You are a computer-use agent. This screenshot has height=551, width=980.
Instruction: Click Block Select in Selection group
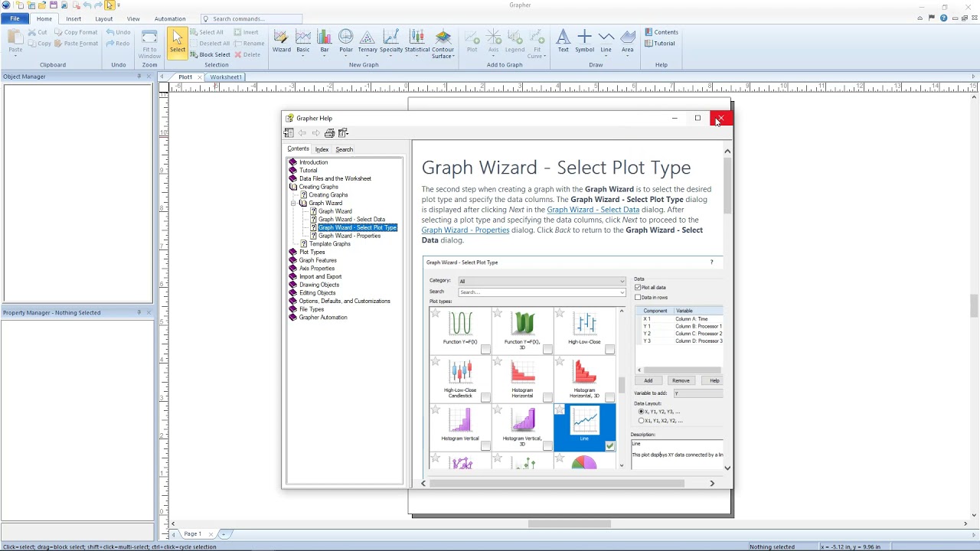point(210,54)
